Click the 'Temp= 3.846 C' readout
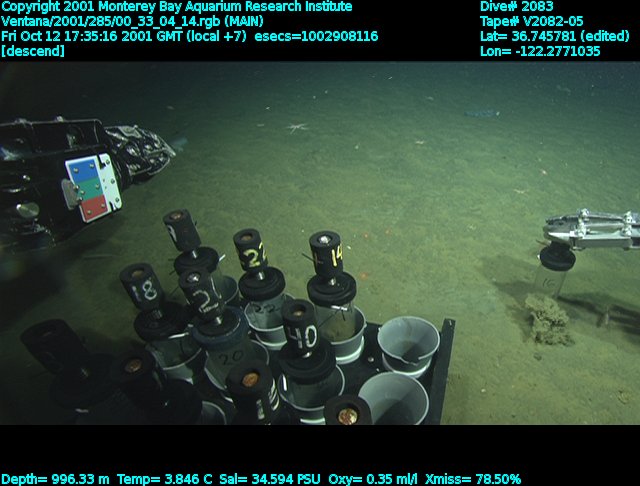640x486 pixels. click(x=164, y=479)
